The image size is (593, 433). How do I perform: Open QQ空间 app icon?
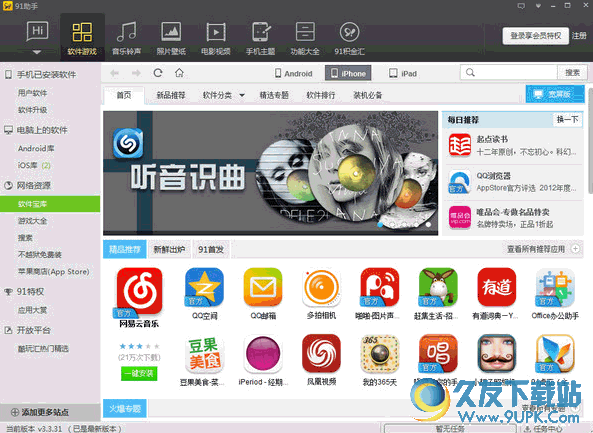click(205, 287)
